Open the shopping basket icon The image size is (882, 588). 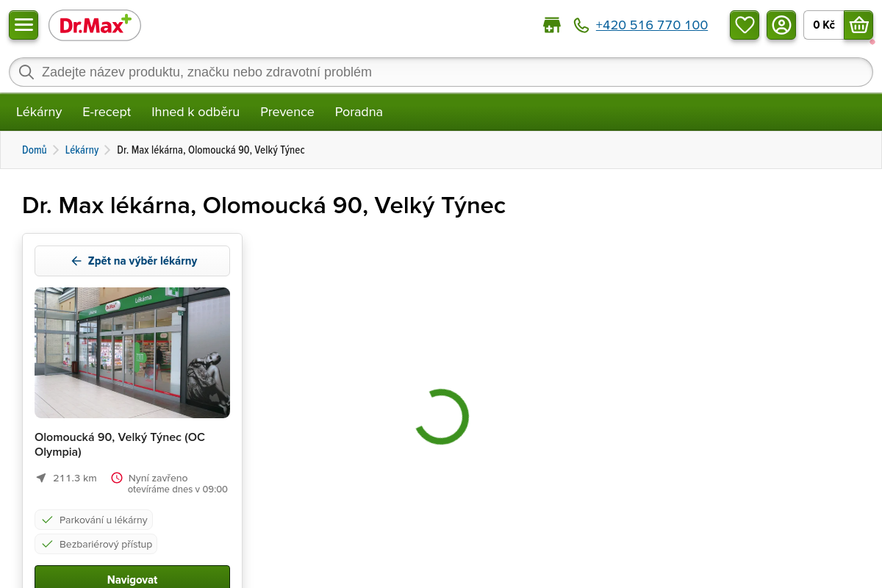pos(858,25)
